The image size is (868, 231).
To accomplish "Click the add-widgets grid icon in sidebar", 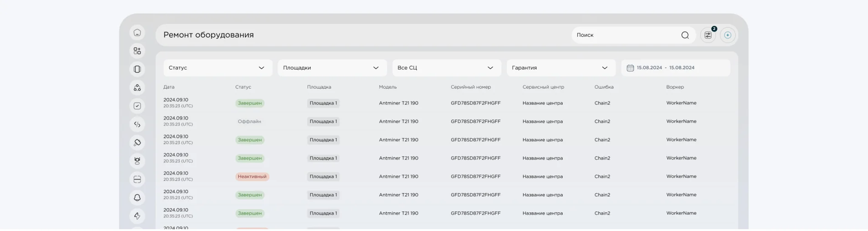I will pyautogui.click(x=137, y=51).
